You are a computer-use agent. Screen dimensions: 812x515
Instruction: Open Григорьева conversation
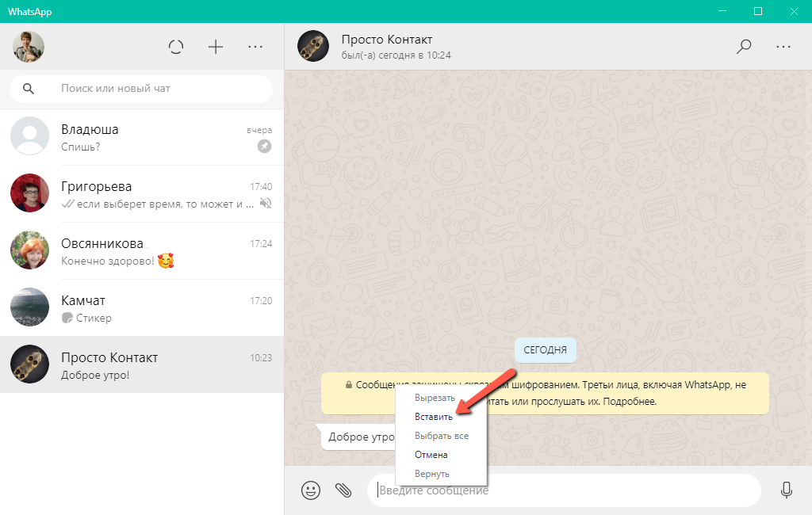(143, 195)
